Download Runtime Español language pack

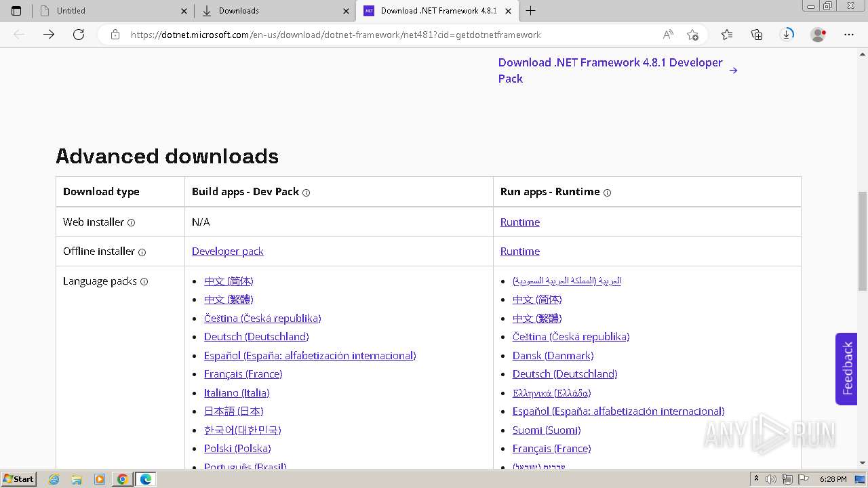(618, 411)
